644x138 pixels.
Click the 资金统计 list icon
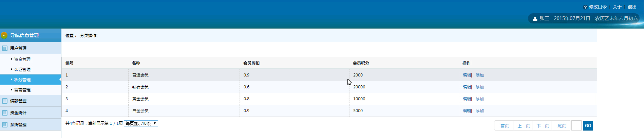pyautogui.click(x=5, y=113)
